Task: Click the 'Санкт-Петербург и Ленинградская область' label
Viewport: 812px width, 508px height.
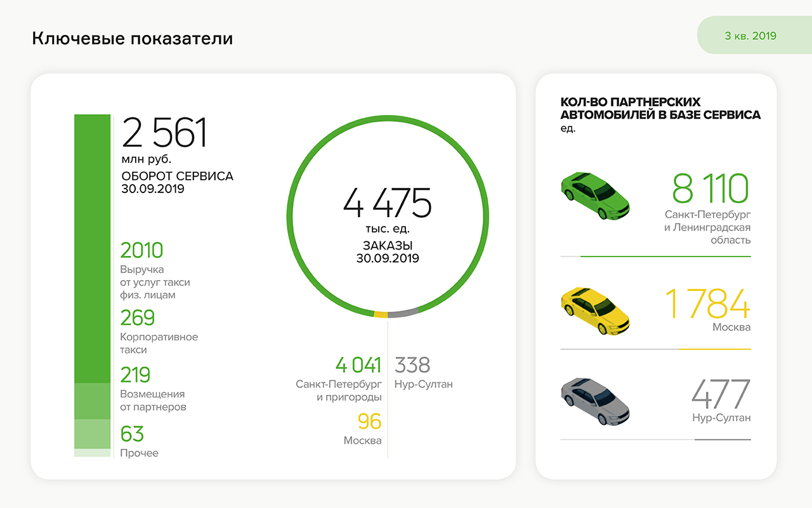Action: [708, 227]
